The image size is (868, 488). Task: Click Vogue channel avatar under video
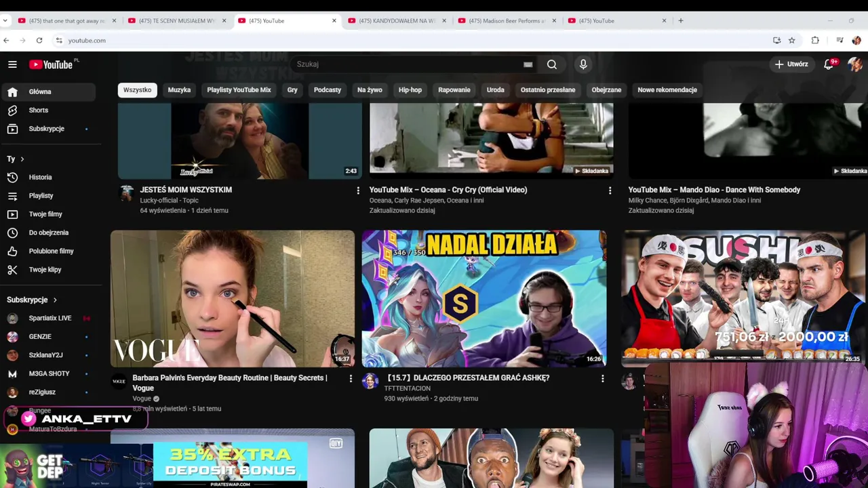(x=119, y=382)
